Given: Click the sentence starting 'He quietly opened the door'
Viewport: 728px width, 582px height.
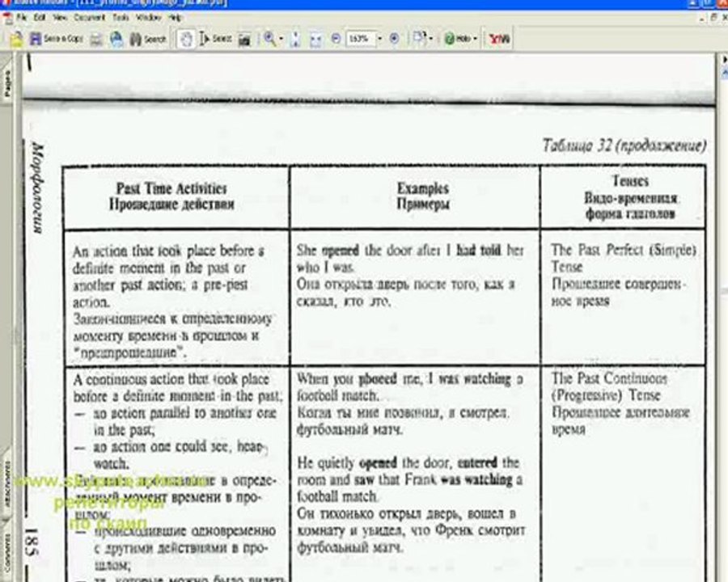Looking at the screenshot, I should click(x=409, y=480).
